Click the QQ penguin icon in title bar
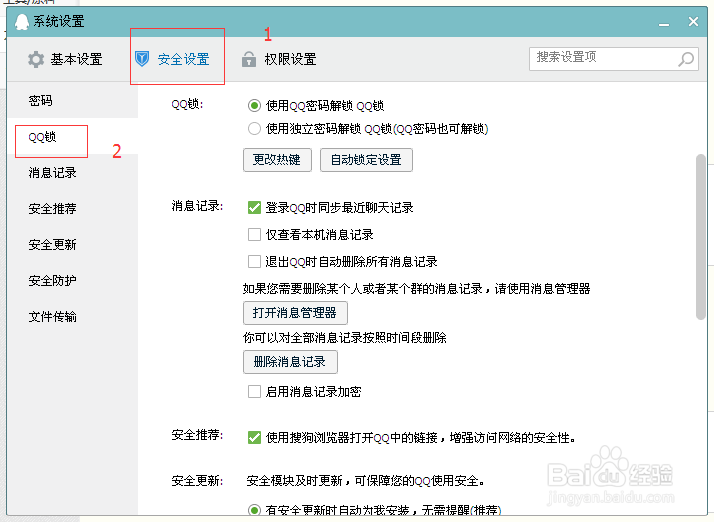The image size is (714, 522). click(21, 21)
